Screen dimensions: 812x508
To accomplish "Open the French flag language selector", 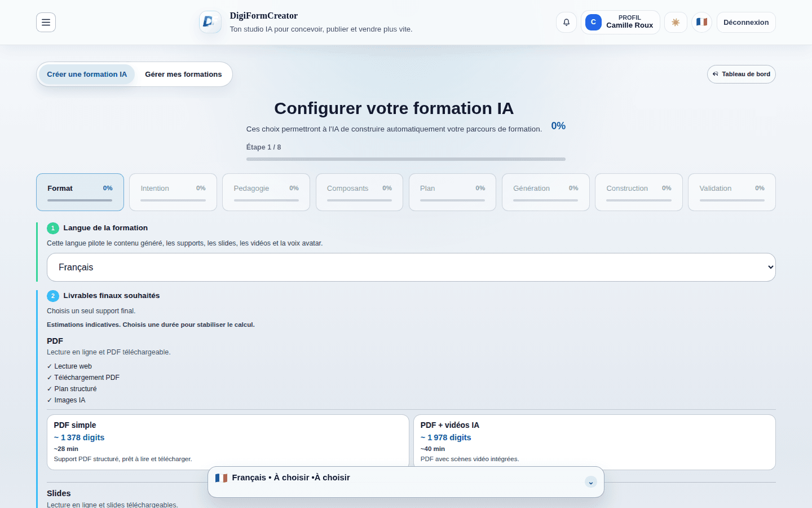I will (701, 23).
